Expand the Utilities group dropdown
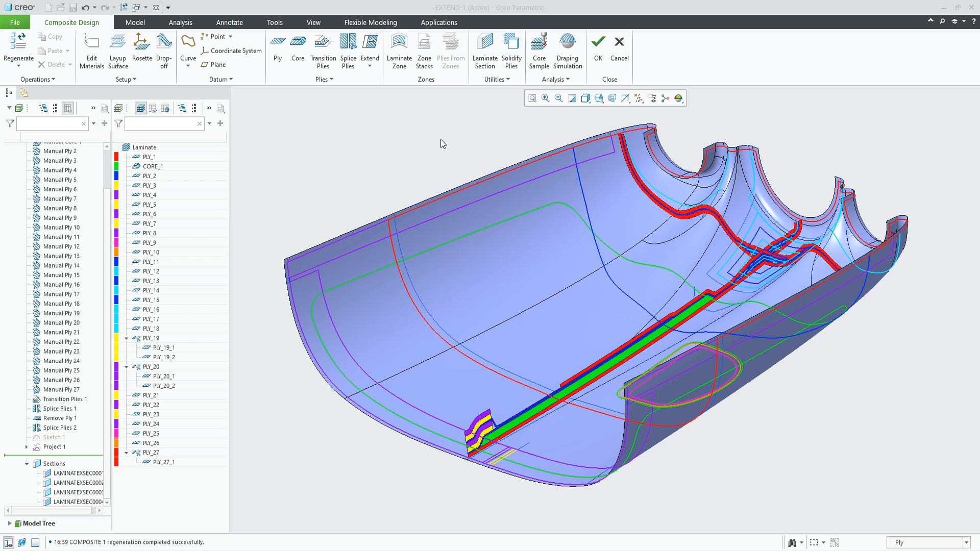The height and width of the screenshot is (551, 980). (x=497, y=80)
